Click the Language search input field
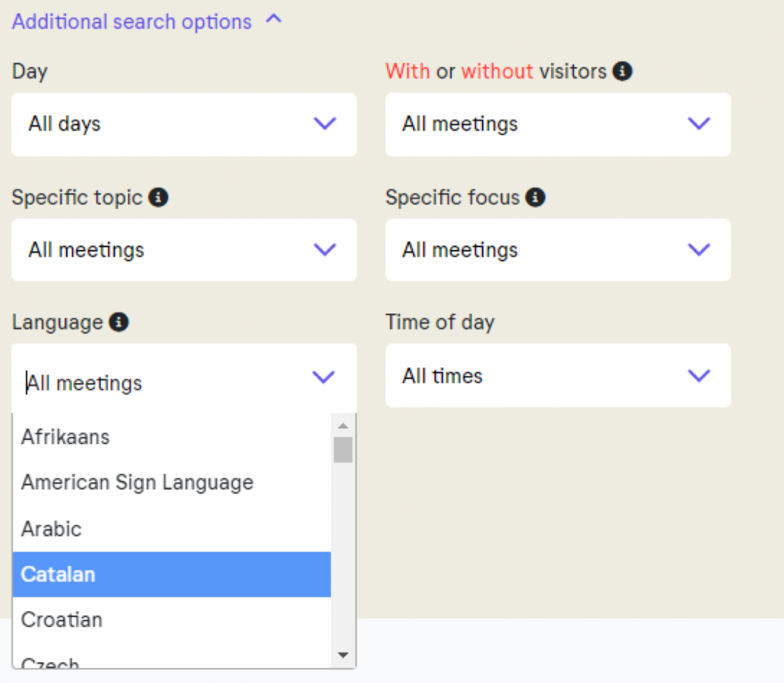 160,383
